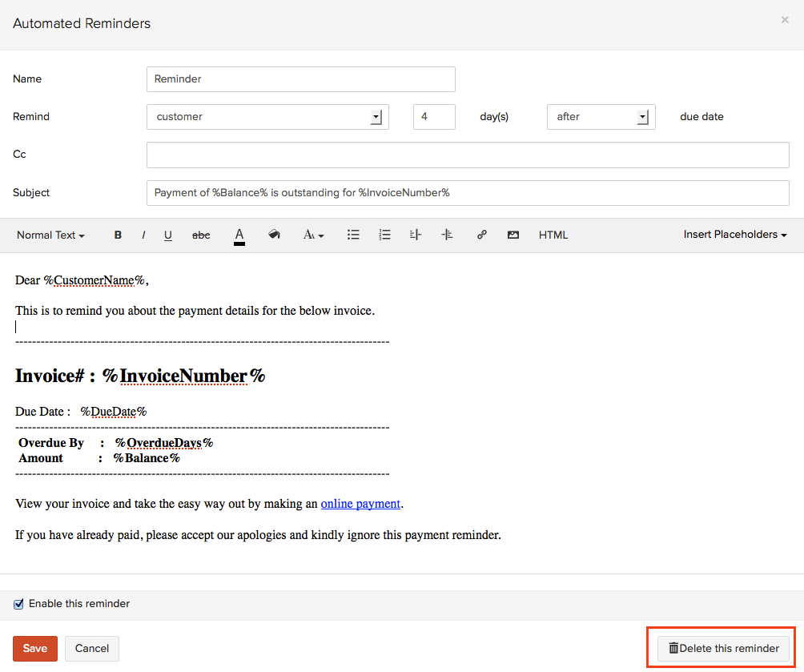The image size is (804, 672).
Task: Click into the Cc input field
Action: coord(468,155)
